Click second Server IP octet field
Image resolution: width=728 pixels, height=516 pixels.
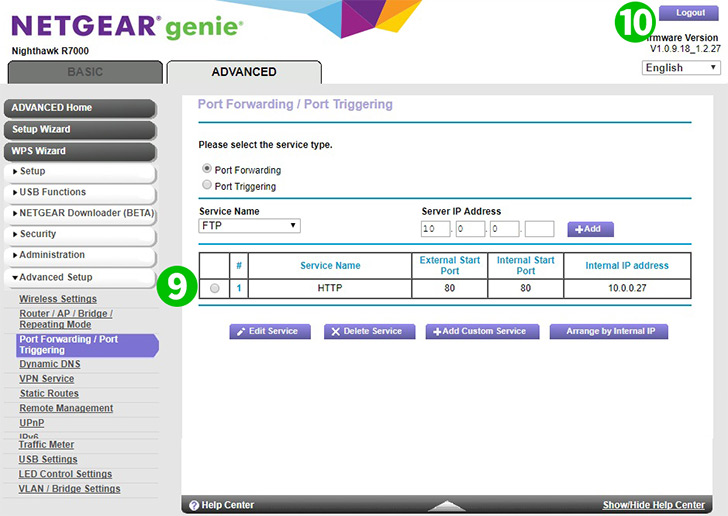click(x=470, y=229)
